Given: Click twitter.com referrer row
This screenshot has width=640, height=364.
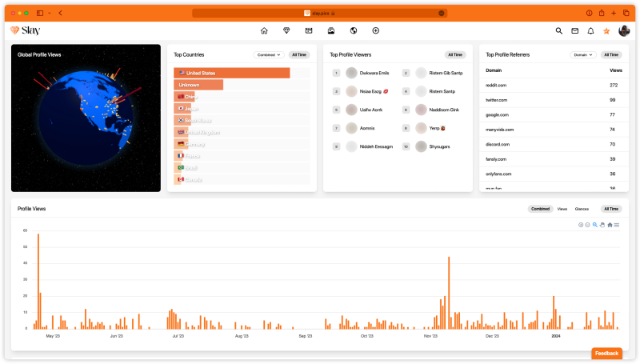Looking at the screenshot, I should coord(554,100).
